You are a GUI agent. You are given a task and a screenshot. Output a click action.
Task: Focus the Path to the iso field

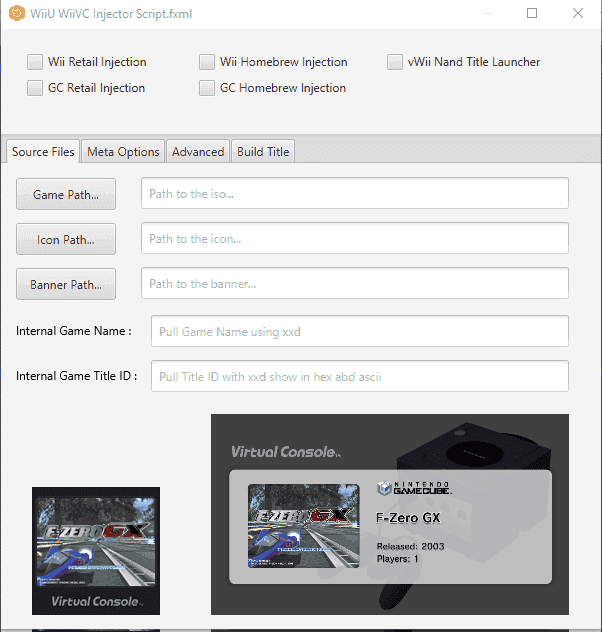355,193
